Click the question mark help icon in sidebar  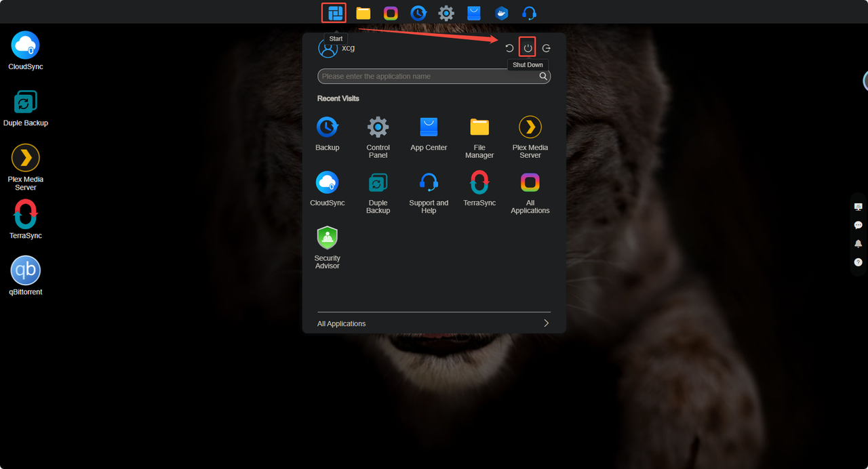click(x=859, y=262)
